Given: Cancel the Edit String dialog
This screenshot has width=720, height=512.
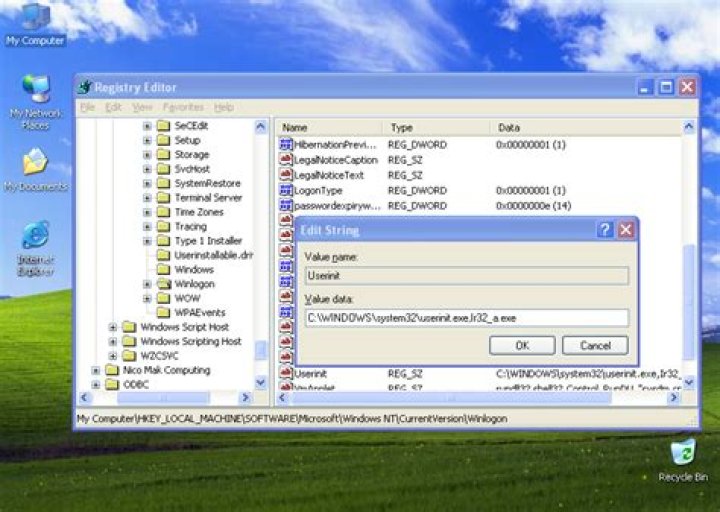Looking at the screenshot, I should pos(595,345).
